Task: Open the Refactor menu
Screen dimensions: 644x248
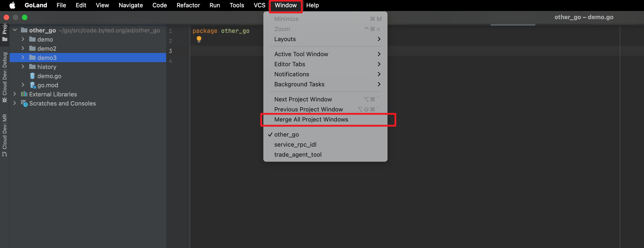Action: click(188, 5)
